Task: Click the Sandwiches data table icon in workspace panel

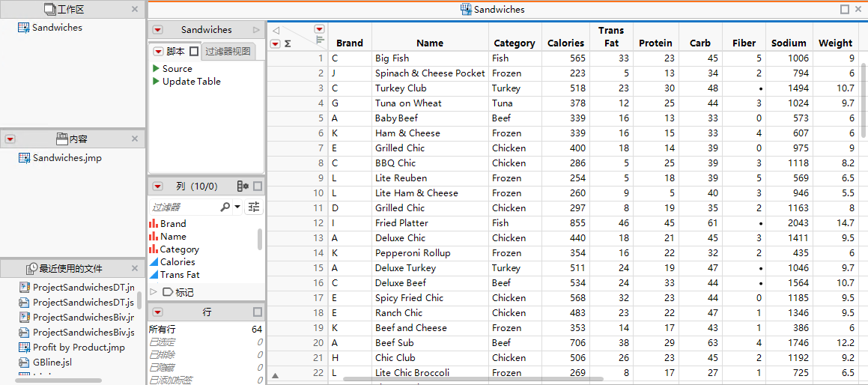Action: 24,27
